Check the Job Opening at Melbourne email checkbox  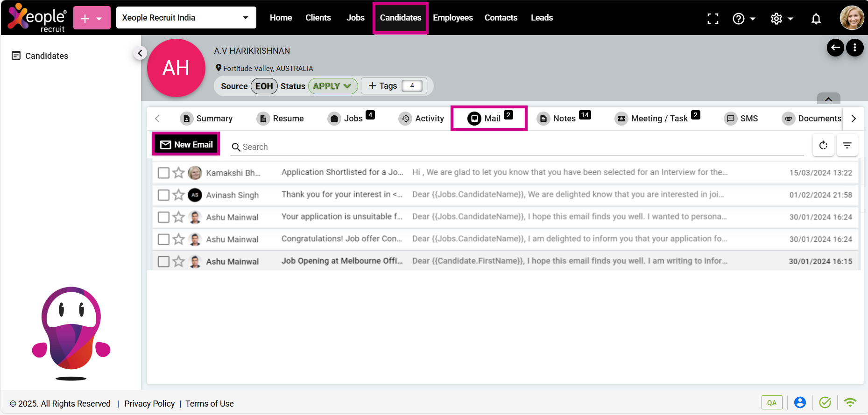click(x=163, y=261)
